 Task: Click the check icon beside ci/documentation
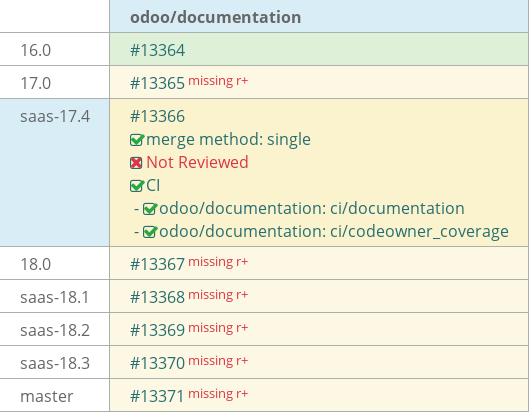[x=150, y=209]
